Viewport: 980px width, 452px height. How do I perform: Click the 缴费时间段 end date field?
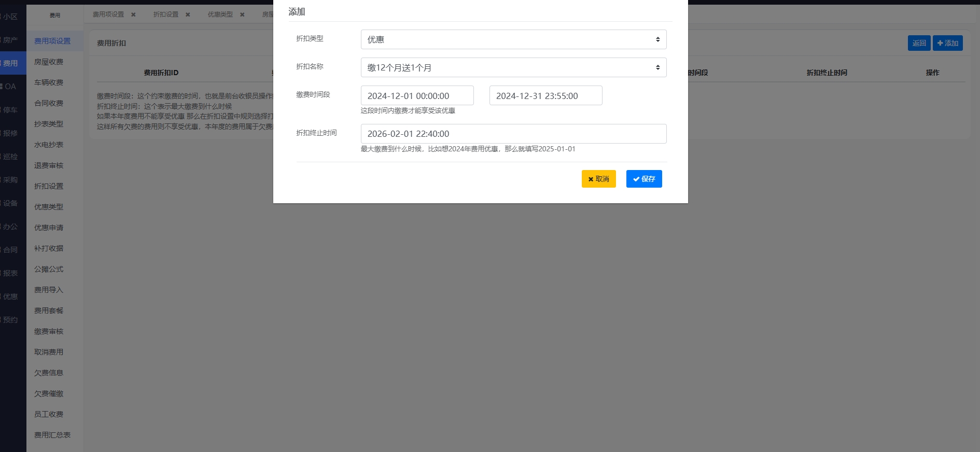545,96
